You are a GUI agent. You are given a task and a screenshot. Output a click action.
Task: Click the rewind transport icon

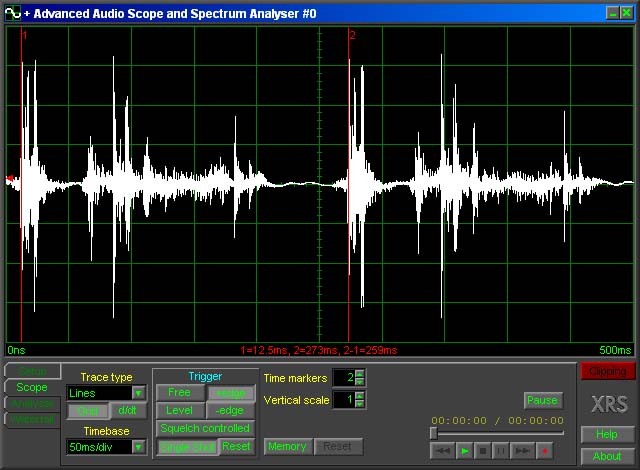[x=443, y=451]
